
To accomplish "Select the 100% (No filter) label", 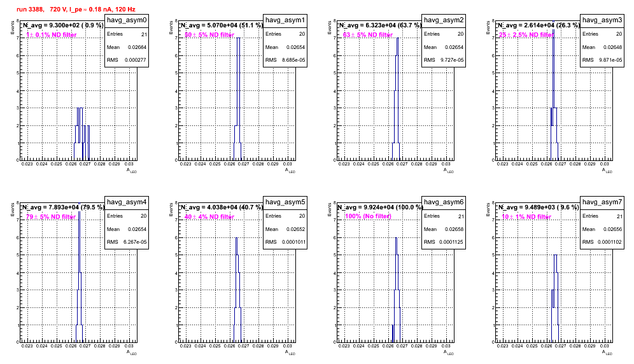I will point(368,216).
